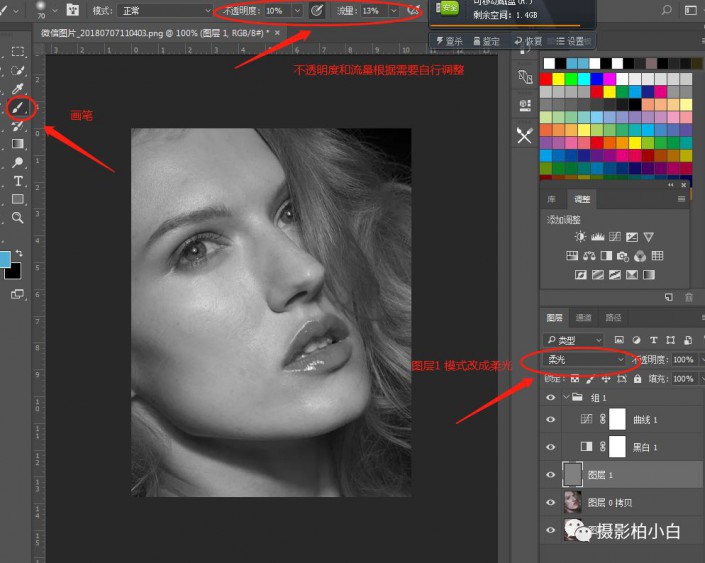The height and width of the screenshot is (563, 705).
Task: Hide the 曲线 1 layer
Action: 550,420
